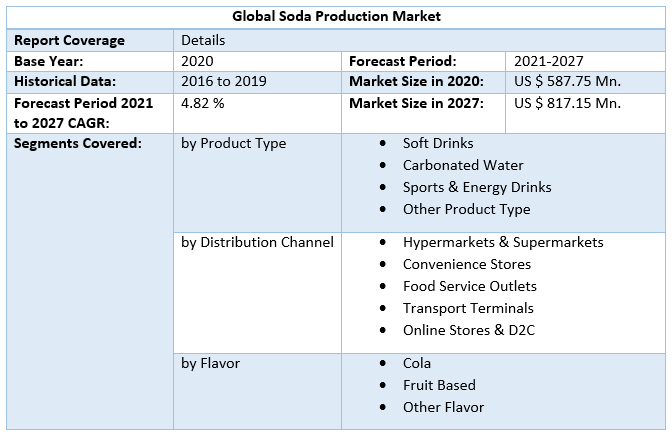Select the Segments Covered label

pos(78,143)
